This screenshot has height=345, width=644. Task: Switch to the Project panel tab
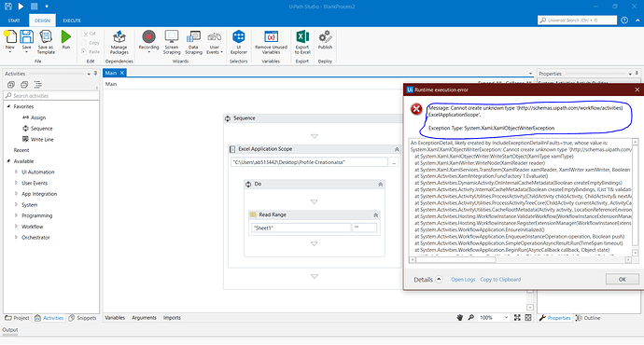[17, 318]
